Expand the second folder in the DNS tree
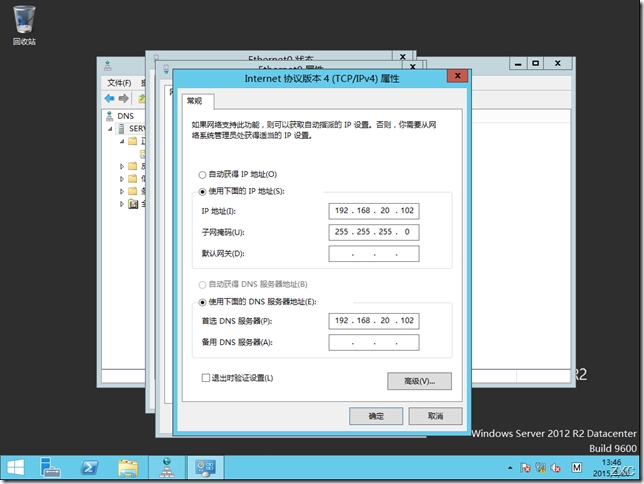Viewport: 644px width, 484px height. tap(122, 166)
